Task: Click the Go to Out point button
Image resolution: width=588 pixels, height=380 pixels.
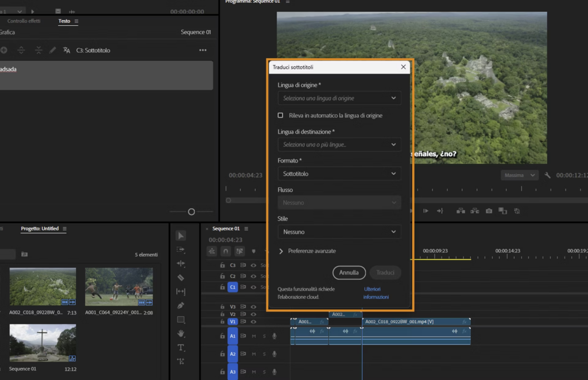Action: [x=440, y=211]
